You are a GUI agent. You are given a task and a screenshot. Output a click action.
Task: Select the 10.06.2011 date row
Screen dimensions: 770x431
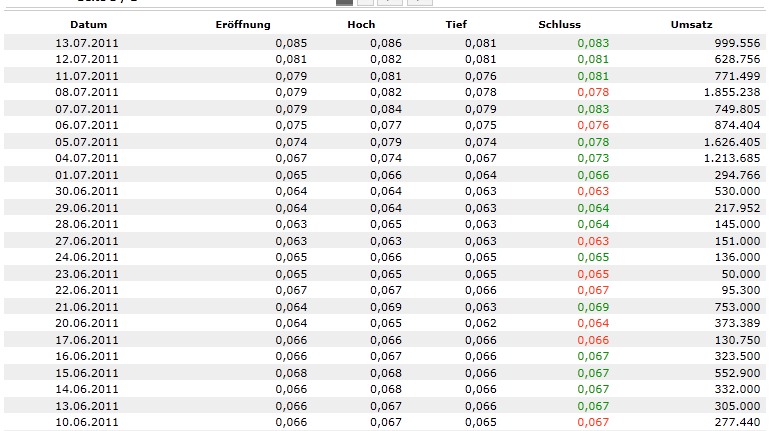point(87,422)
